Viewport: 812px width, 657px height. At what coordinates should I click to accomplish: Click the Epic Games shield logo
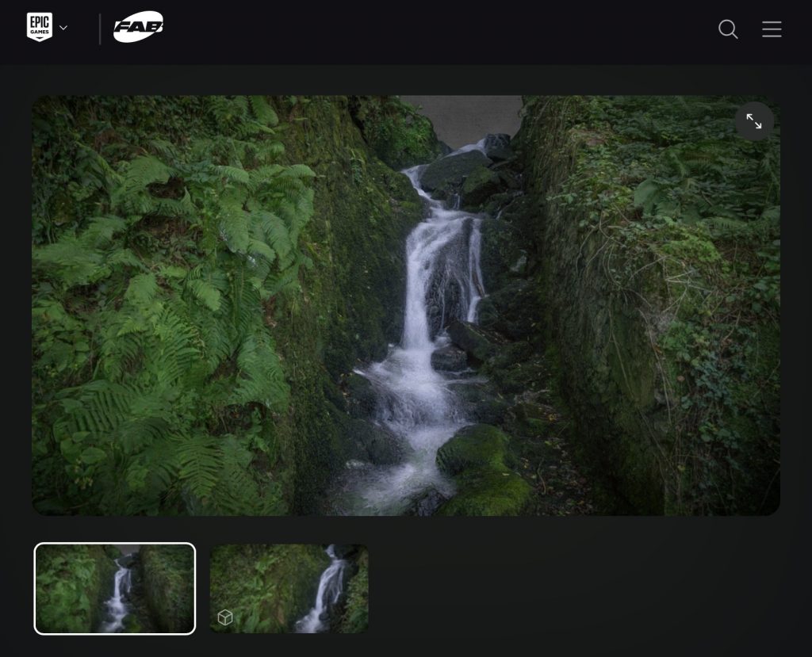(x=39, y=28)
